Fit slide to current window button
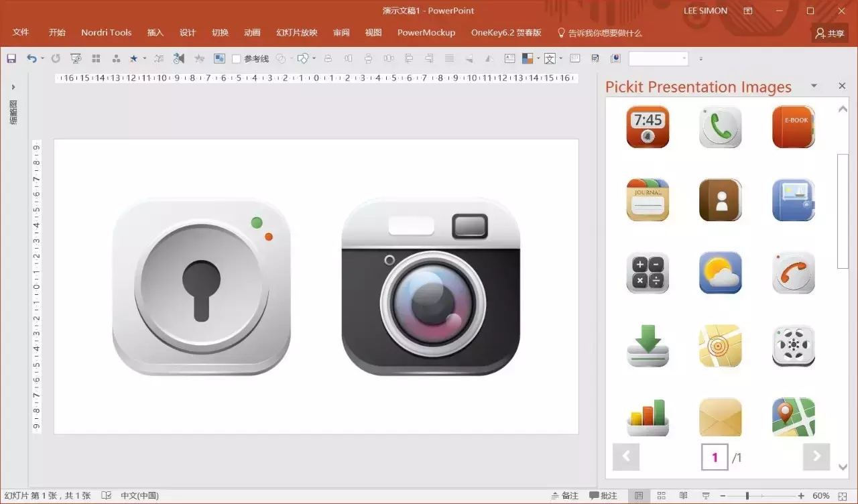The image size is (858, 504). pos(843,496)
